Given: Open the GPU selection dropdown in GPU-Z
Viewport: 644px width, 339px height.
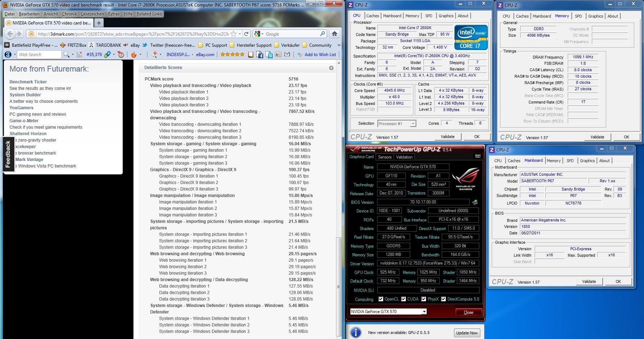Looking at the screenshot, I should point(424,312).
